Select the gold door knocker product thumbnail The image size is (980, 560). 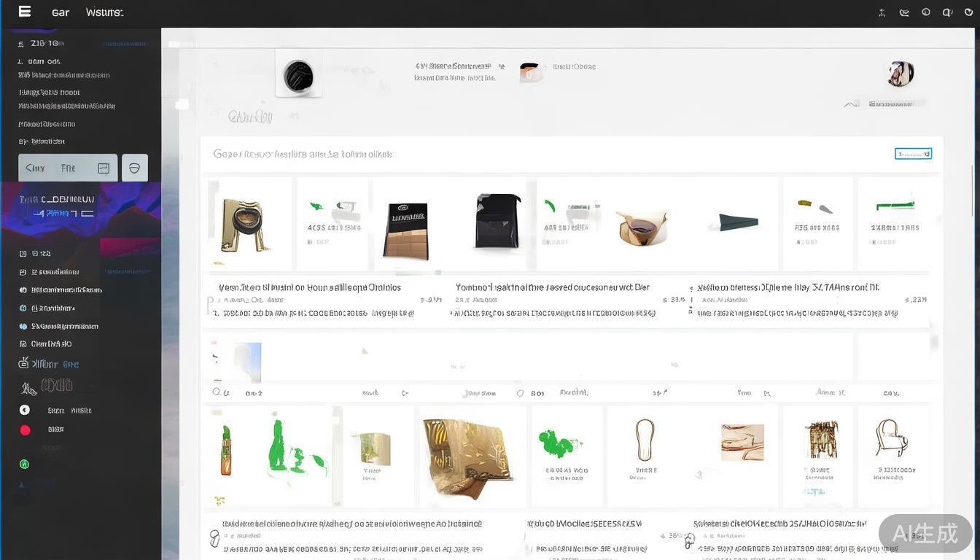click(x=244, y=224)
